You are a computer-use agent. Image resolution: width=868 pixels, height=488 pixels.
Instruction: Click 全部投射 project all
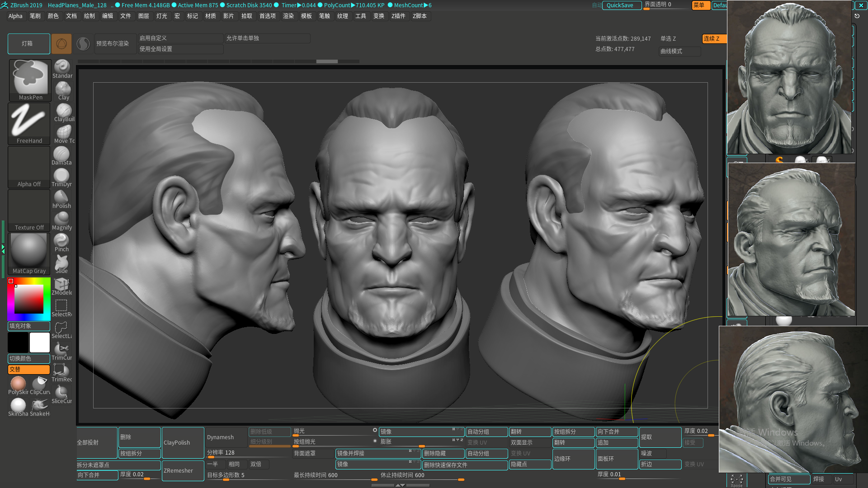pyautogui.click(x=97, y=443)
